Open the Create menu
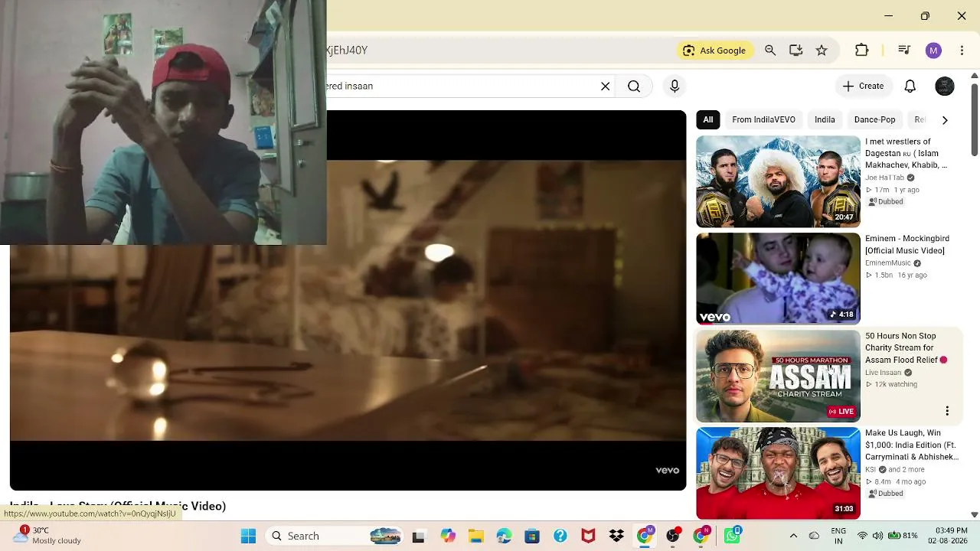The height and width of the screenshot is (551, 980). point(863,86)
